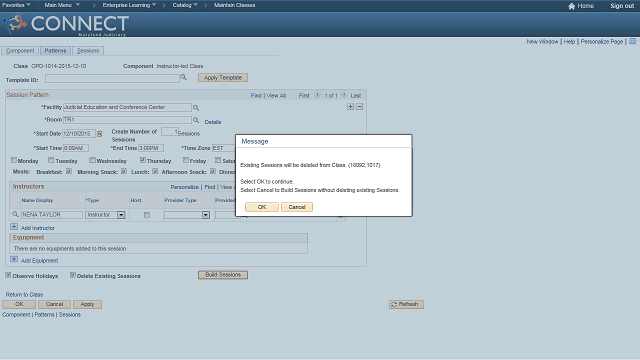Screen dimensions: 640x360
Task: Add a new session pattern row with plus icon
Action: [350, 107]
